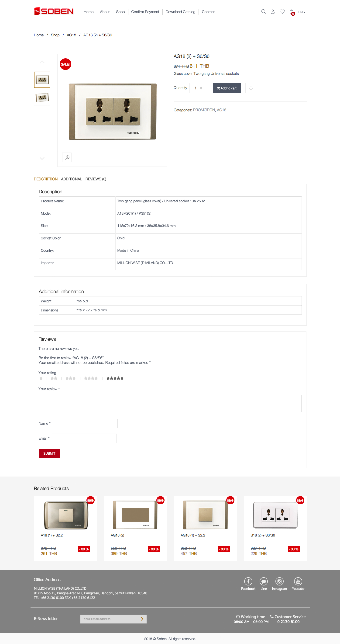The width and height of the screenshot is (340, 644).
Task: Click the SOBEN logo
Action: coord(54,11)
